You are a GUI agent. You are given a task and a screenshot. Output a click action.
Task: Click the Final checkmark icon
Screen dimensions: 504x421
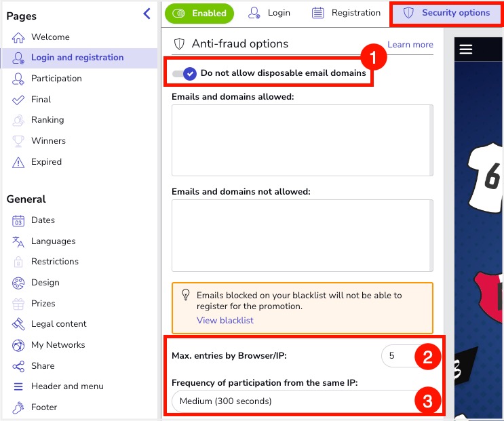(x=18, y=100)
